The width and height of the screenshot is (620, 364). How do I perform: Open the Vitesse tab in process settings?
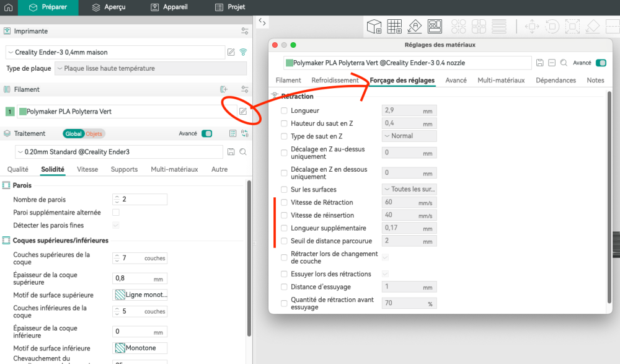pyautogui.click(x=87, y=169)
